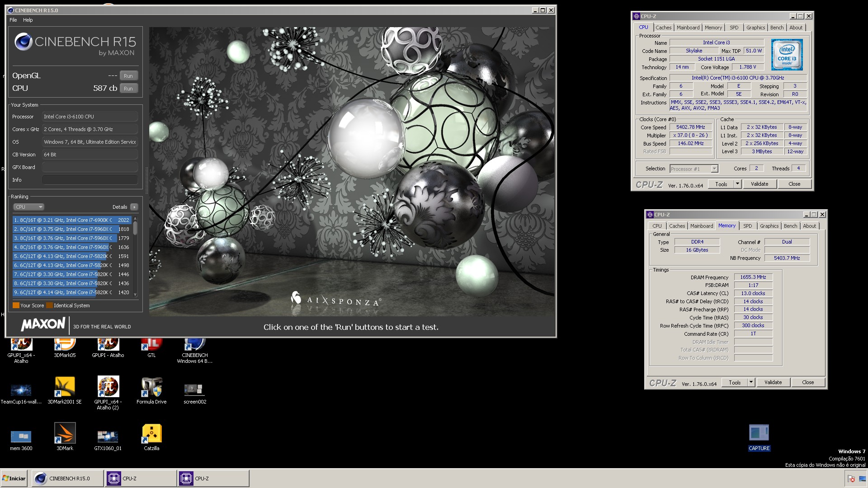Open CPU tab in lower CPU-Z window

click(657, 226)
